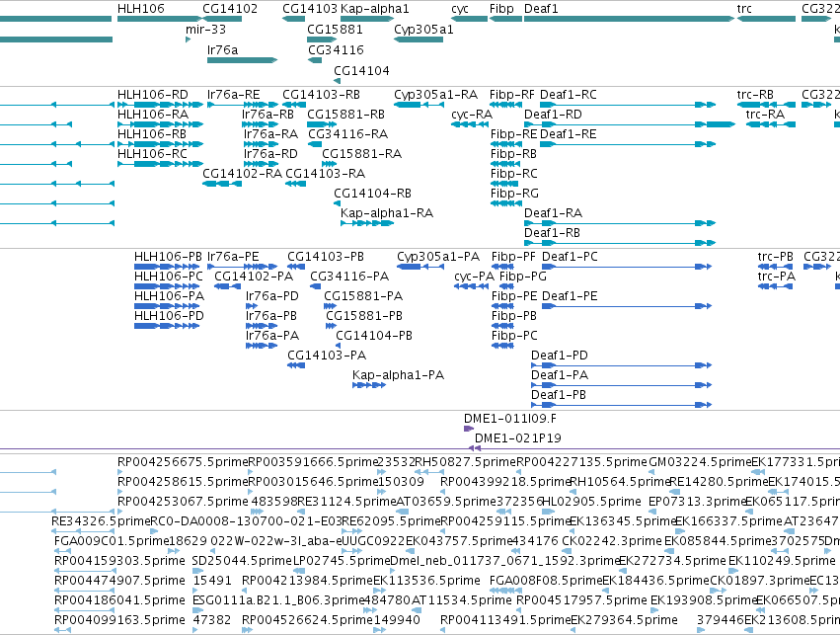Viewport: 840px width, 635px height.
Task: Select the long Deaf1 gene bar
Action: [x=629, y=19]
